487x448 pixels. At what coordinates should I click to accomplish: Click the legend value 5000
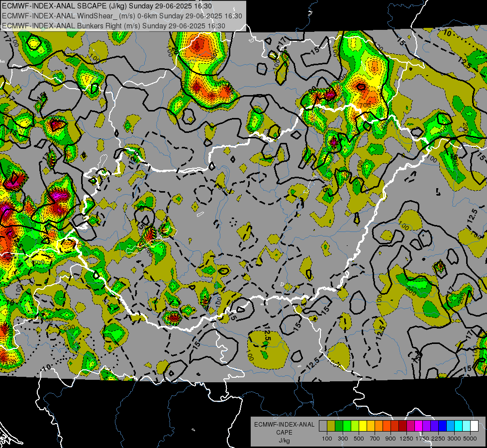point(470,439)
